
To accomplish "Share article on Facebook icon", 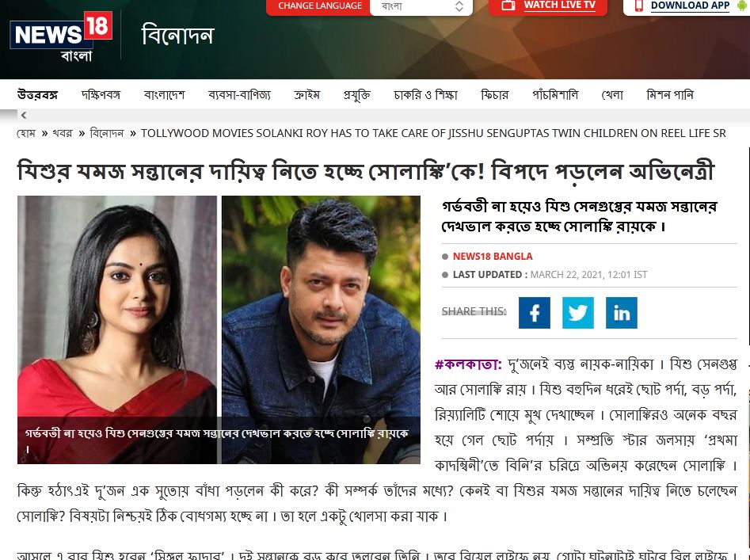I will 535,313.
